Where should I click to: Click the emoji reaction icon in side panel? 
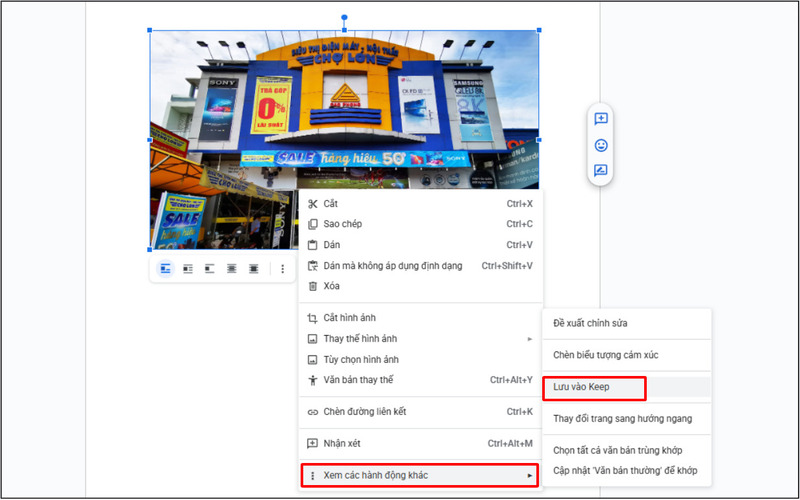click(x=601, y=145)
